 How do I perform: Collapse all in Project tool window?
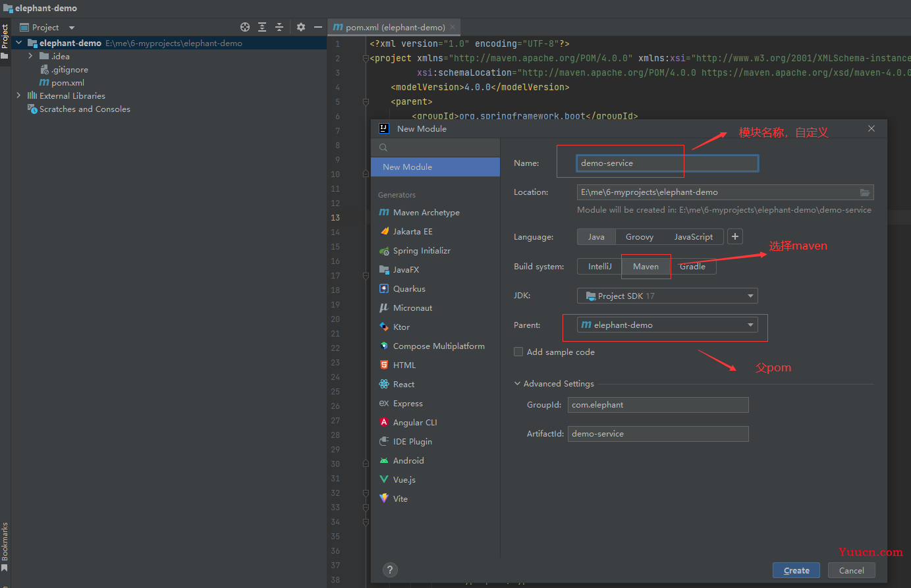pyautogui.click(x=279, y=27)
